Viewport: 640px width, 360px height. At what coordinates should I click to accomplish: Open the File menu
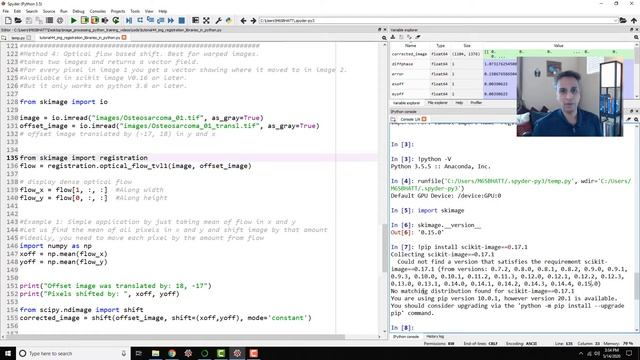coord(5,11)
